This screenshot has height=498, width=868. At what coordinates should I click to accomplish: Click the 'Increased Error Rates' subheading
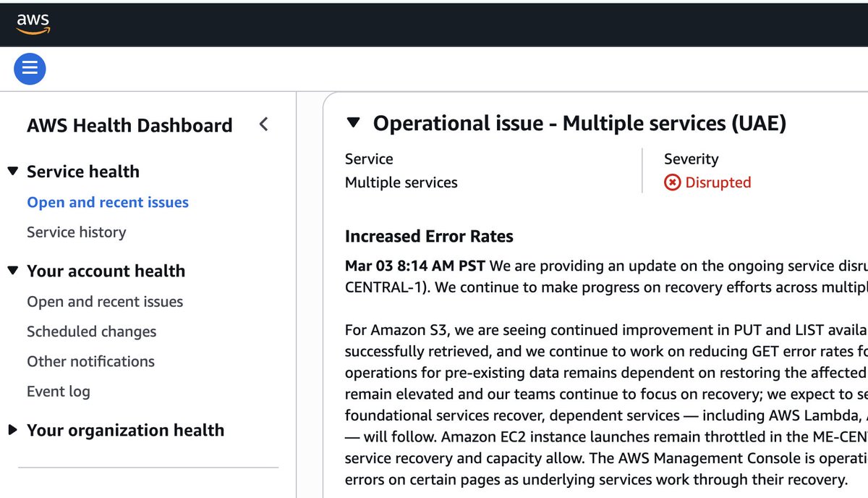click(x=429, y=236)
